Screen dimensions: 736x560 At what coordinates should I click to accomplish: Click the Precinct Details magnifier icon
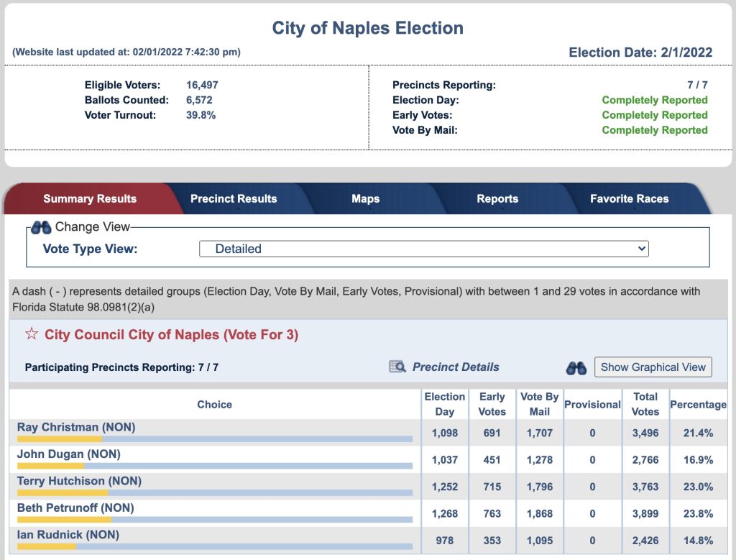tap(397, 367)
